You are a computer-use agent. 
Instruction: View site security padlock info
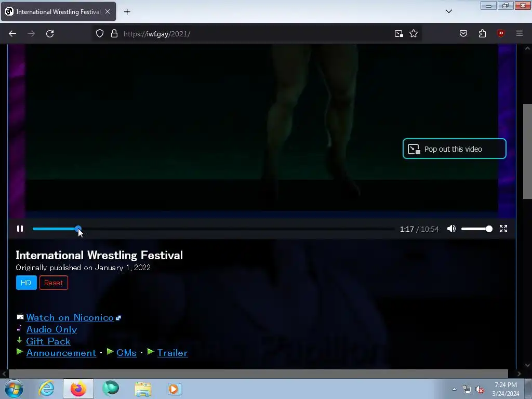pyautogui.click(x=114, y=34)
